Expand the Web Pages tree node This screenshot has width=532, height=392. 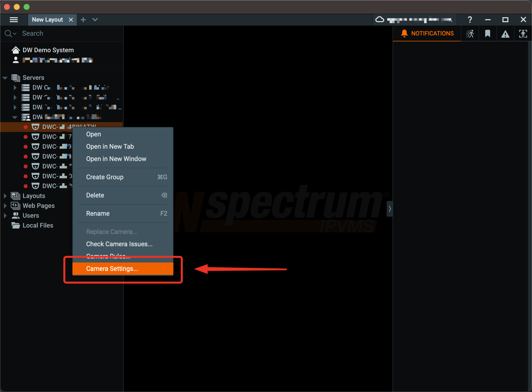point(5,206)
